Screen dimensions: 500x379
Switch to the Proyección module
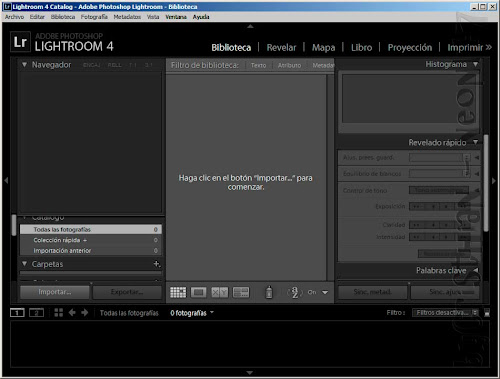pyautogui.click(x=410, y=48)
